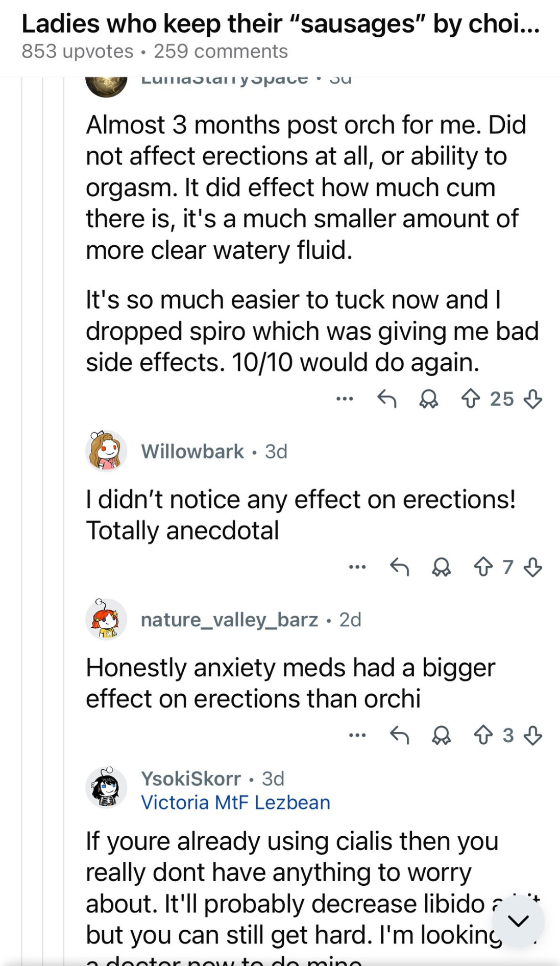
Task: Upvote the comment with 25 votes
Action: click(470, 399)
